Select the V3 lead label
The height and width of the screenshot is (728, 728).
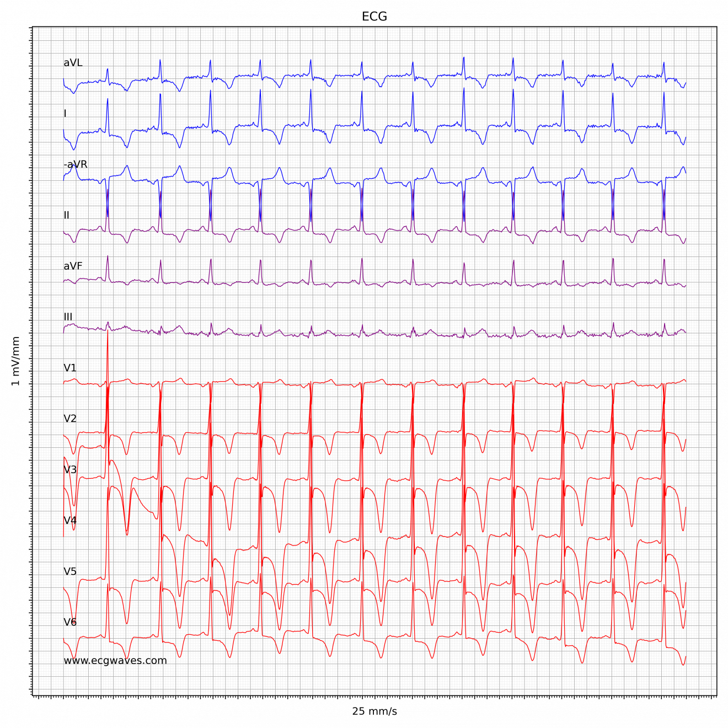[70, 468]
